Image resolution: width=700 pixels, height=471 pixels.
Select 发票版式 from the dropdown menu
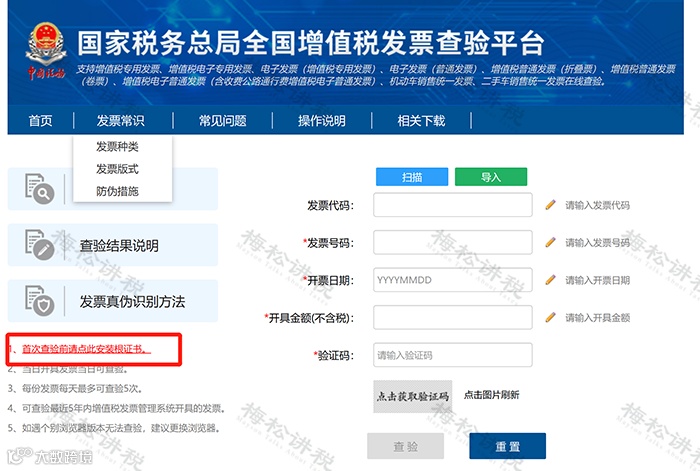coord(117,169)
